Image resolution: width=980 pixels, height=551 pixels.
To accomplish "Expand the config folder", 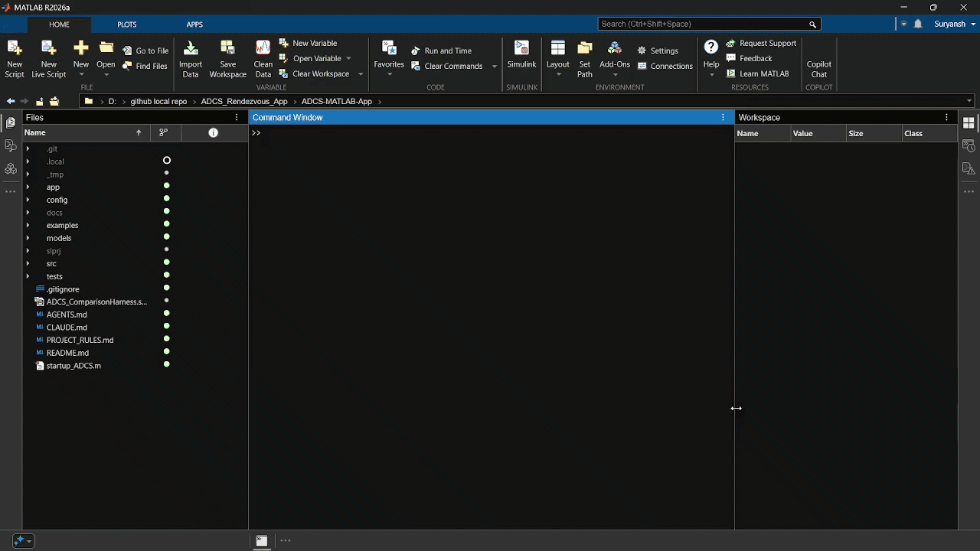I will (x=28, y=200).
